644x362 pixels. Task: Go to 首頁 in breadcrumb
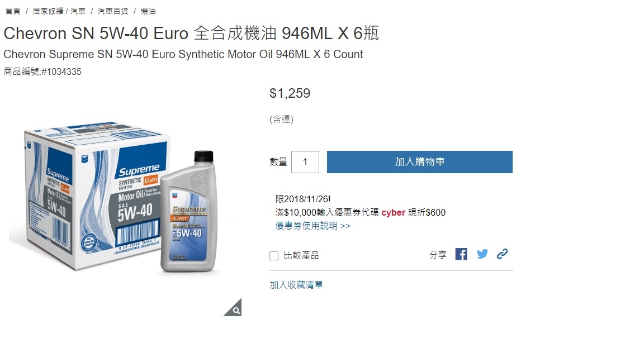click(13, 11)
